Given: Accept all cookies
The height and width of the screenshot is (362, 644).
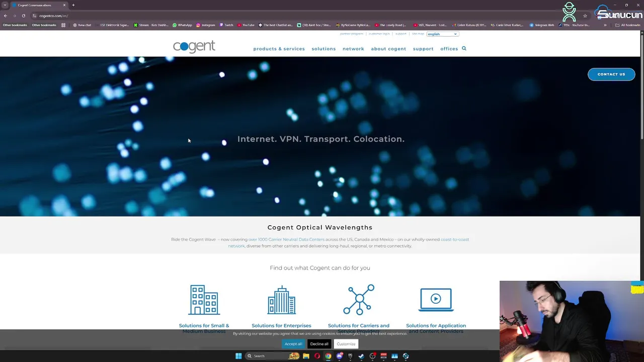Looking at the screenshot, I should (x=293, y=344).
